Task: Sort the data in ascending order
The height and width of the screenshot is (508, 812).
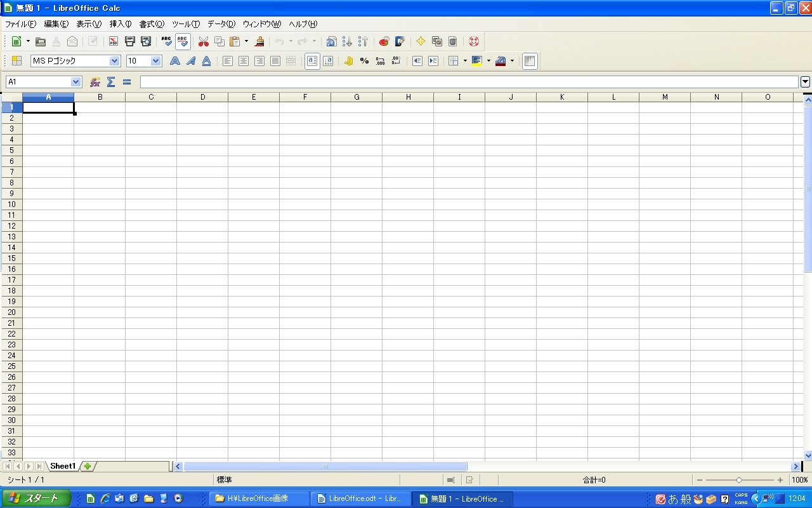Action: click(347, 42)
